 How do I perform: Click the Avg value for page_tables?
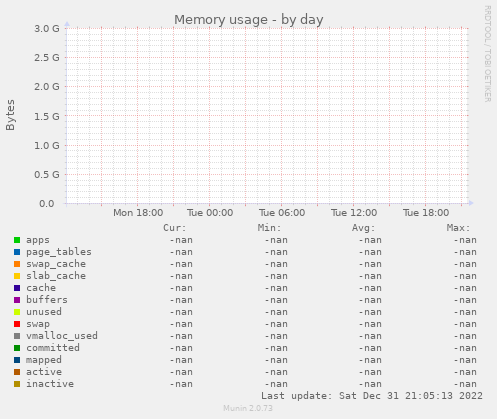370,252
